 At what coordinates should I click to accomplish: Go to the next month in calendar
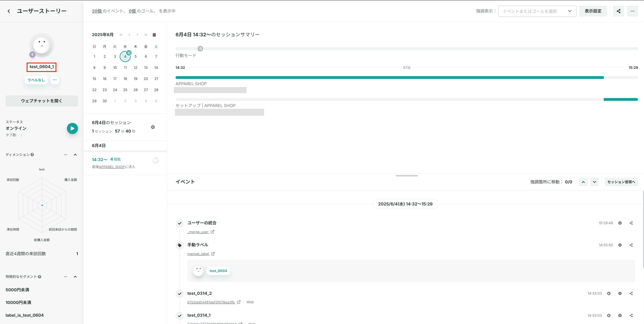[138, 35]
